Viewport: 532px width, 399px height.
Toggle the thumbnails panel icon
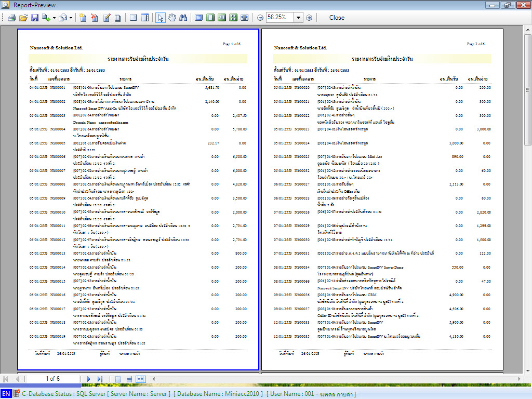(145, 18)
